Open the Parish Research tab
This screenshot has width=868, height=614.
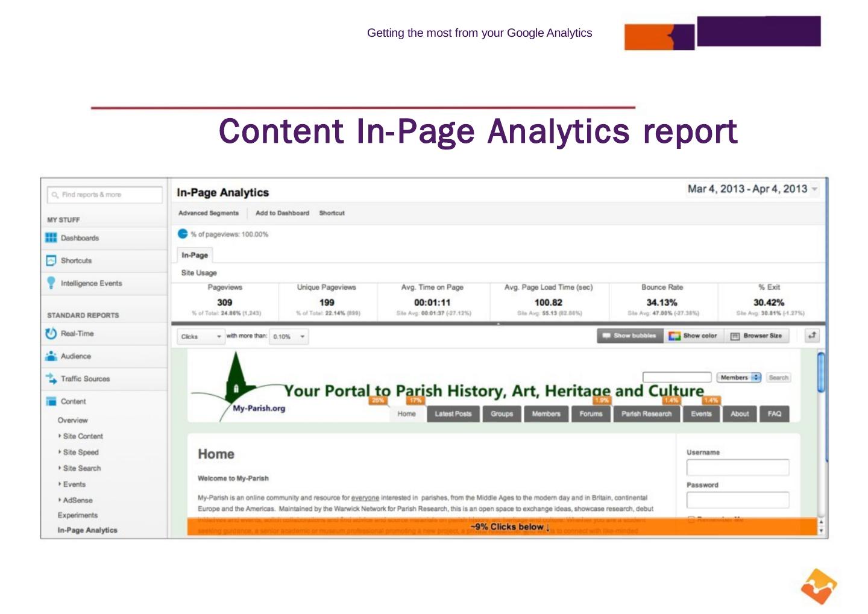click(x=647, y=414)
